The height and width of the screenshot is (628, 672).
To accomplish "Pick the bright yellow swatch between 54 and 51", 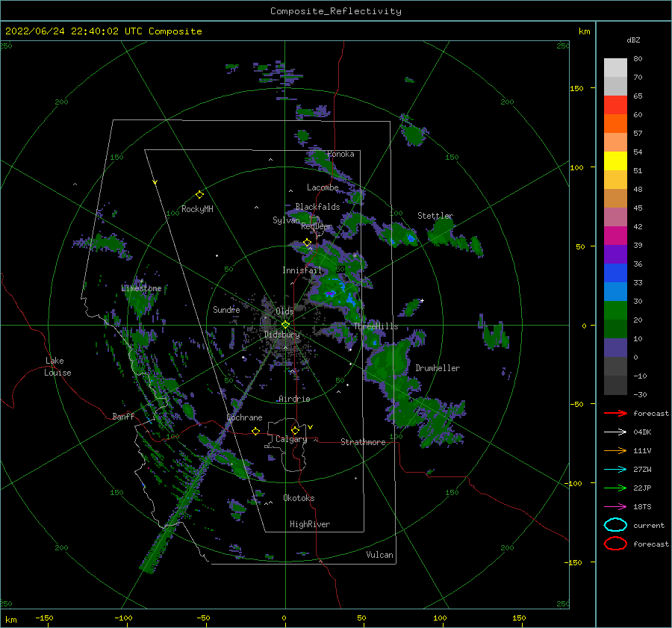I will point(615,161).
